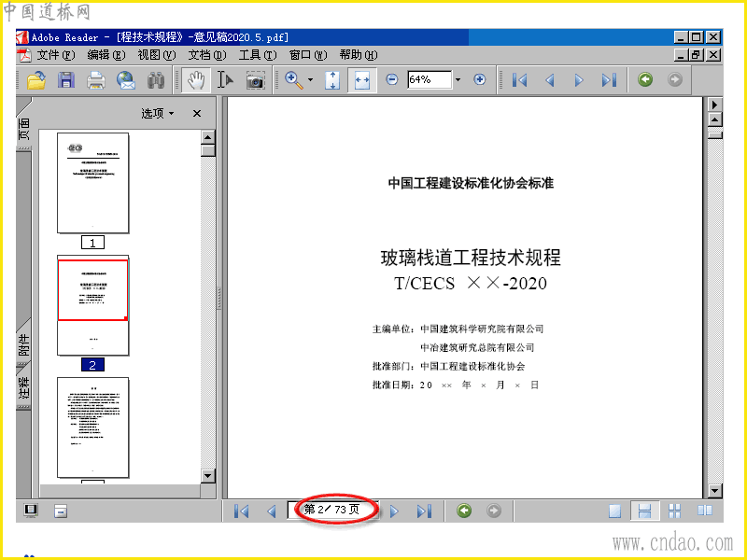Select the third page thumbnail
Screen dimensions: 747x560
tap(92, 427)
